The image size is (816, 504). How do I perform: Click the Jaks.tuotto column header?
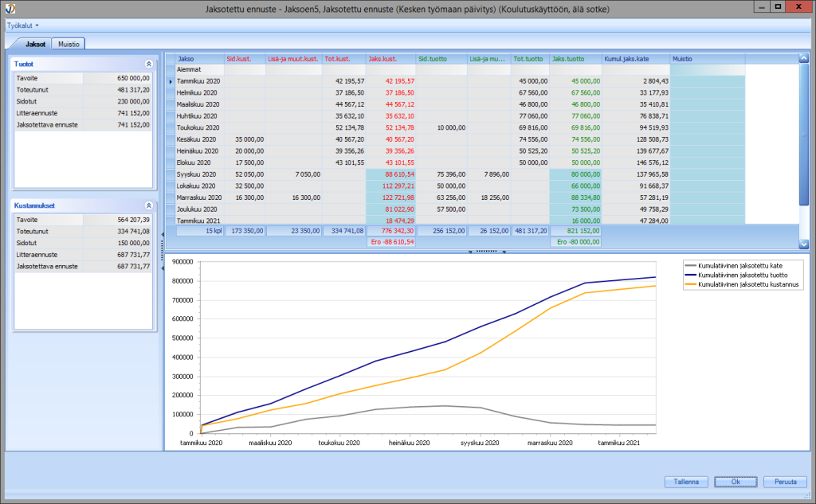pyautogui.click(x=575, y=59)
